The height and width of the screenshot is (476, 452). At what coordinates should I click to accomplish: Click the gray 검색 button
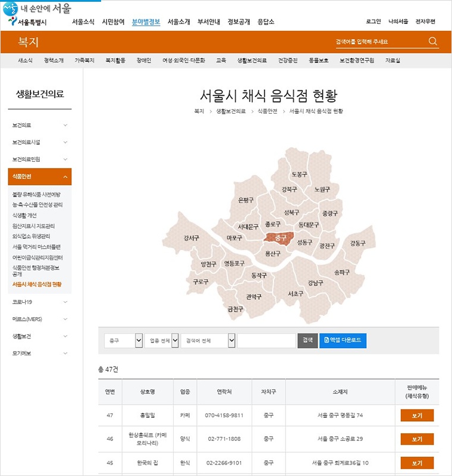coord(307,340)
